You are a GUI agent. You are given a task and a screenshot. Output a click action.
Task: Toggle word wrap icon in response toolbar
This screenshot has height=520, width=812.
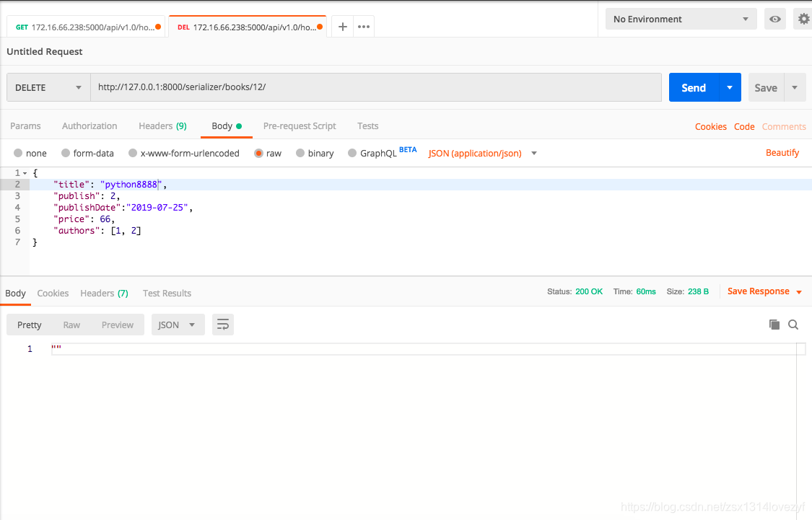click(223, 325)
